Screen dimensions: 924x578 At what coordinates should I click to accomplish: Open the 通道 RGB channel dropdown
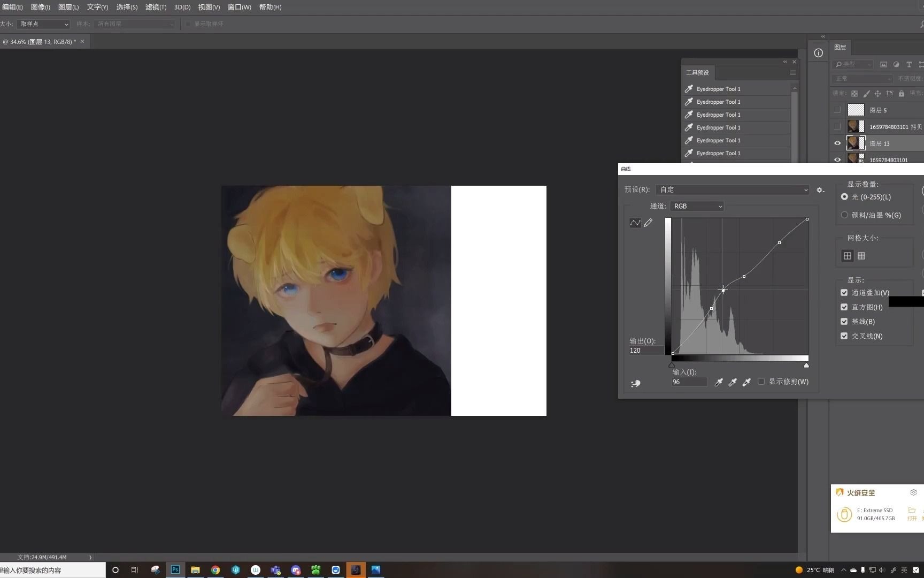[x=697, y=206]
